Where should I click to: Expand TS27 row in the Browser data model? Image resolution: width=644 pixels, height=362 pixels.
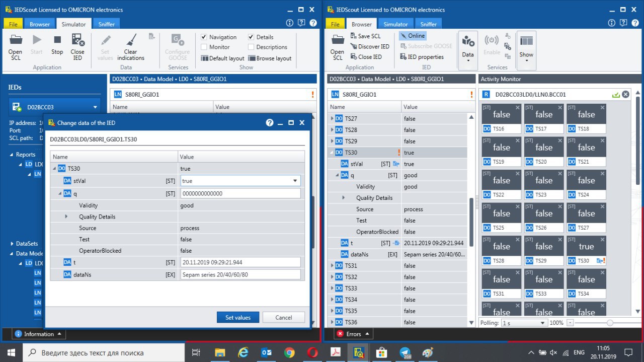point(332,119)
